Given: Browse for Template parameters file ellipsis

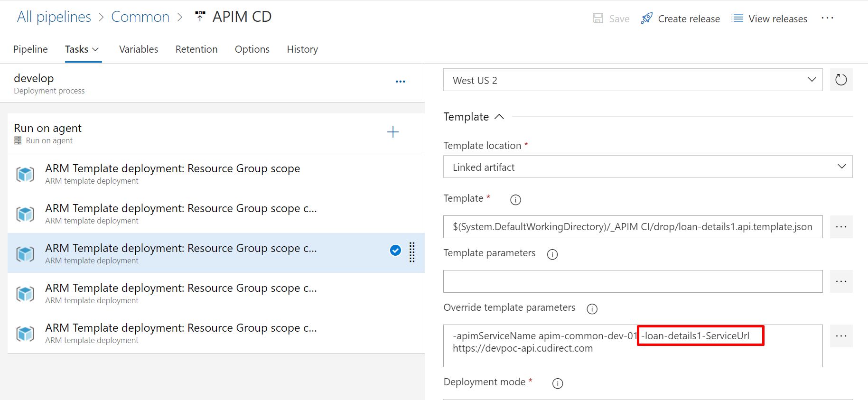Looking at the screenshot, I should pyautogui.click(x=841, y=281).
